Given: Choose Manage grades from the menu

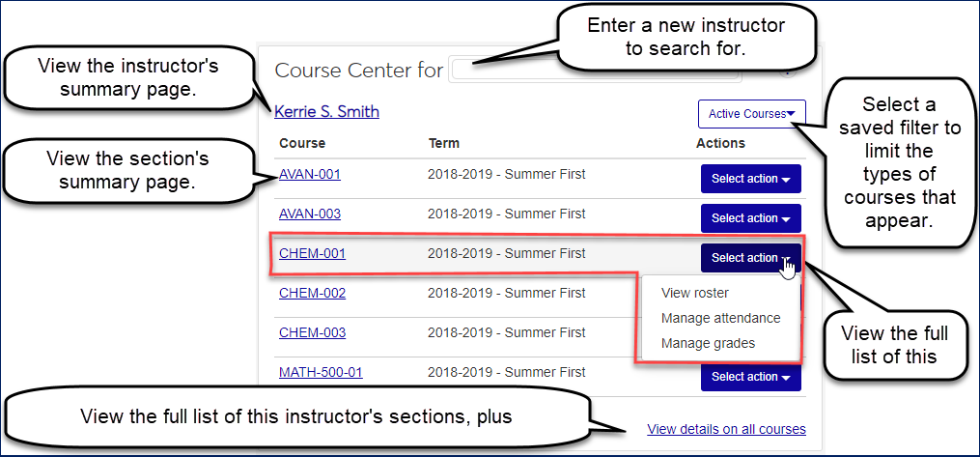Looking at the screenshot, I should point(708,343).
